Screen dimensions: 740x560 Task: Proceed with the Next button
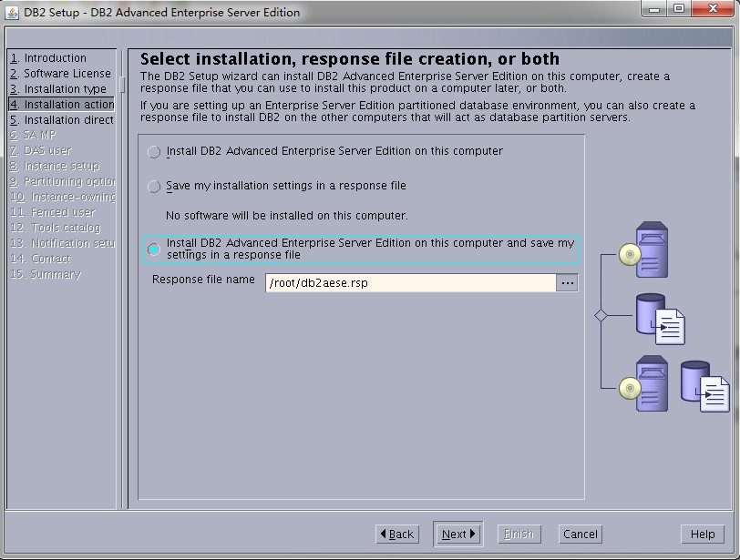coord(457,535)
